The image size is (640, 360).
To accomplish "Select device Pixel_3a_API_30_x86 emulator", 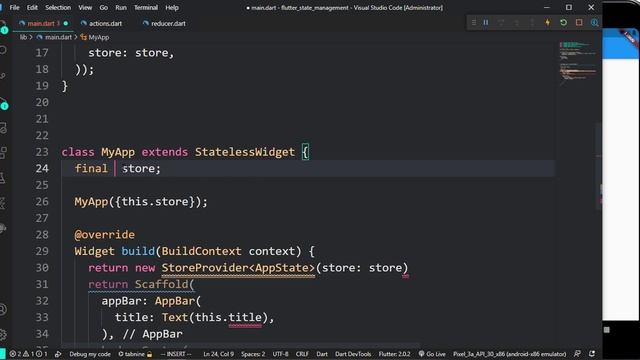I will point(509,354).
